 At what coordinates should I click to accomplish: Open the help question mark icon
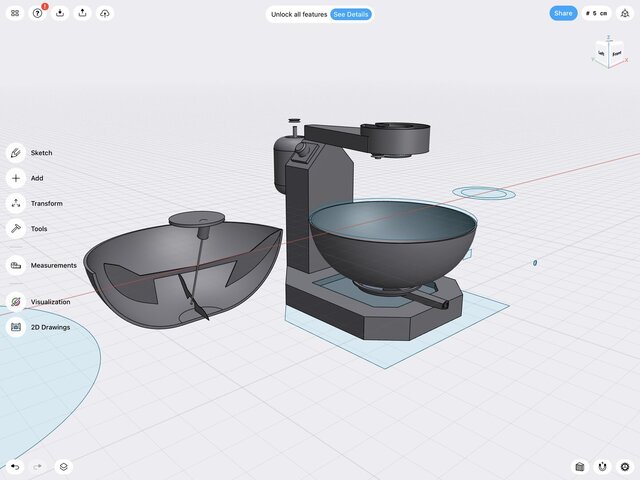point(37,13)
